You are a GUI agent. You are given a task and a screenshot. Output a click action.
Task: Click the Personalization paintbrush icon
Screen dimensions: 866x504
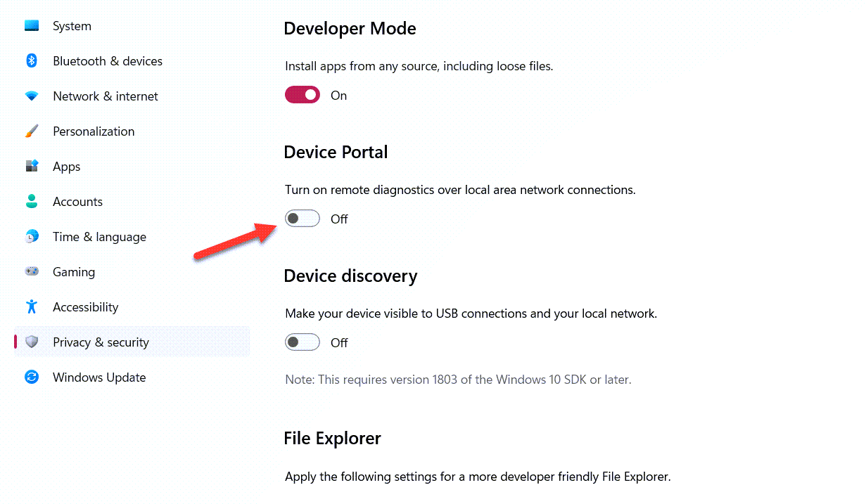click(x=32, y=131)
